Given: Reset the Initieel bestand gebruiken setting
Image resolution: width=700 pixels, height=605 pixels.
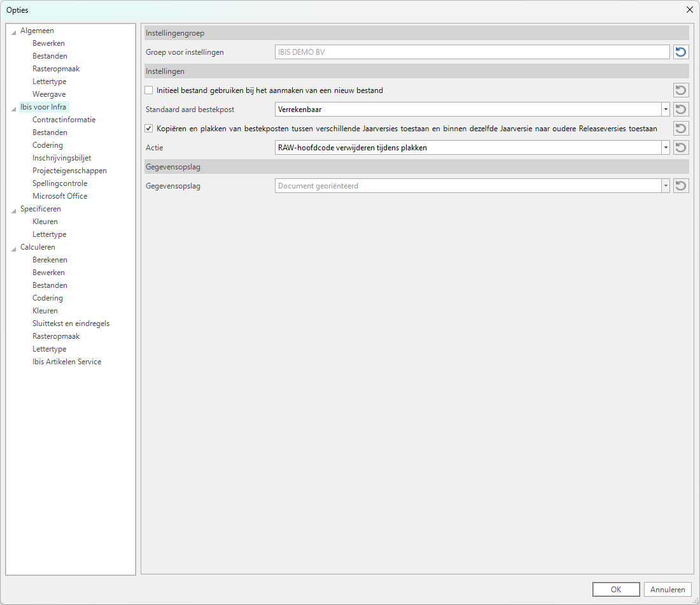Looking at the screenshot, I should pyautogui.click(x=681, y=90).
